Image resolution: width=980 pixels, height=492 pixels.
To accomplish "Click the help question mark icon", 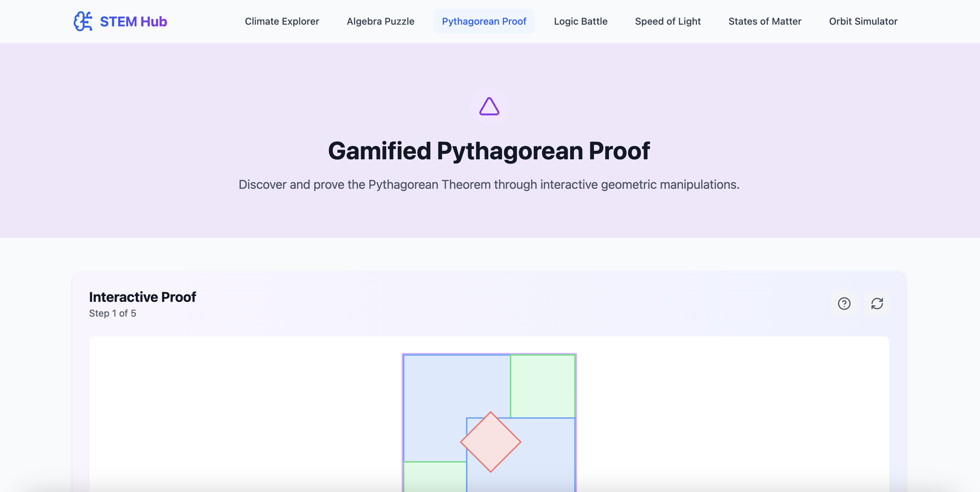I will coord(844,304).
